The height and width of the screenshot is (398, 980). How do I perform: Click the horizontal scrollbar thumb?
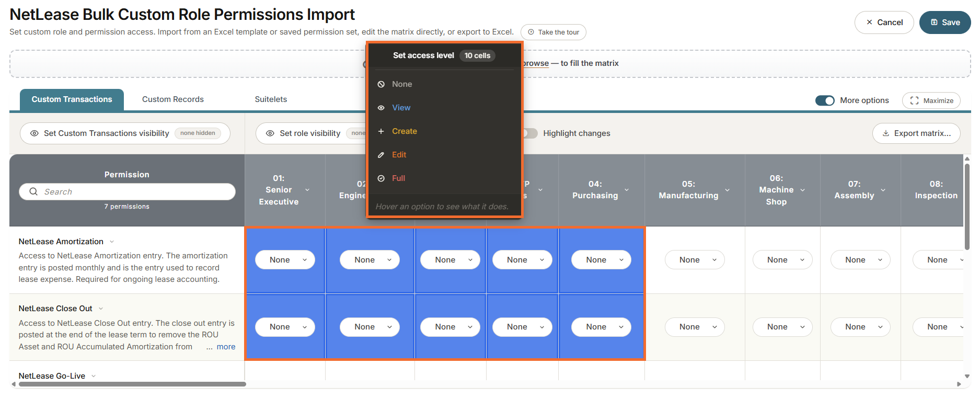(x=132, y=384)
